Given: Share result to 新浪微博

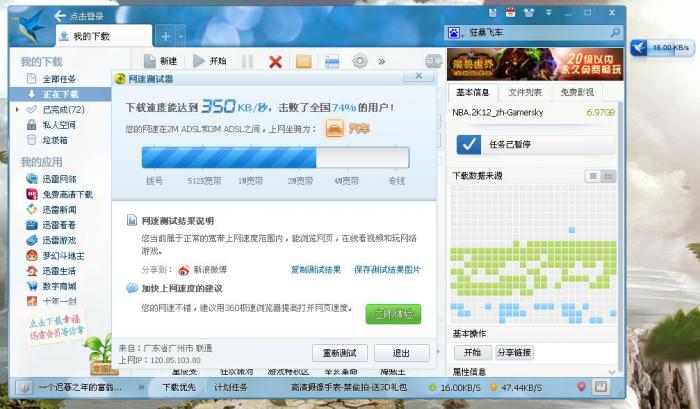Looking at the screenshot, I should 203,270.
